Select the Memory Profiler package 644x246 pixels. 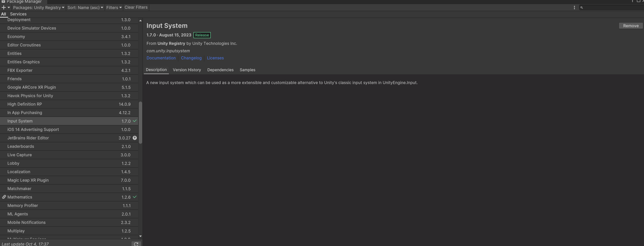[69, 205]
